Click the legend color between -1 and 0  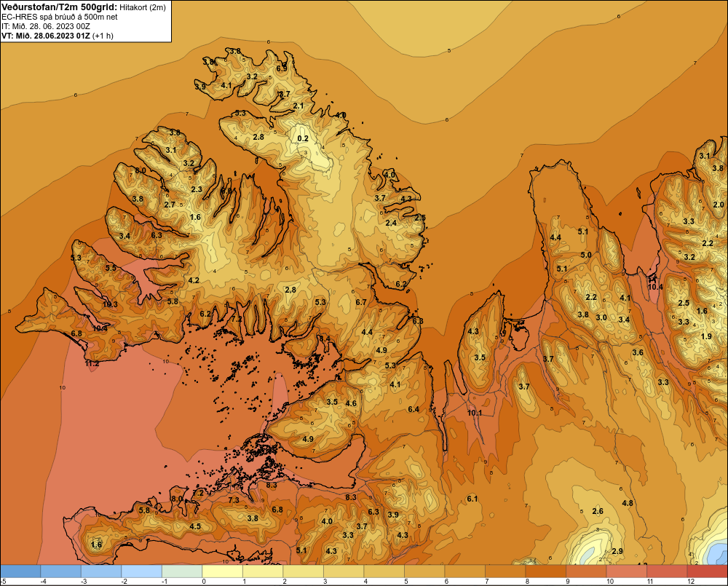[182, 571]
